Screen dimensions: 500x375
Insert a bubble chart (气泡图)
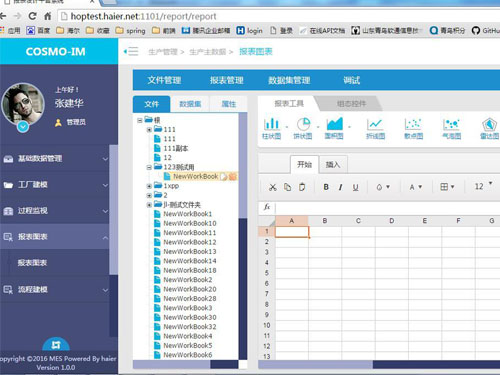(452, 128)
